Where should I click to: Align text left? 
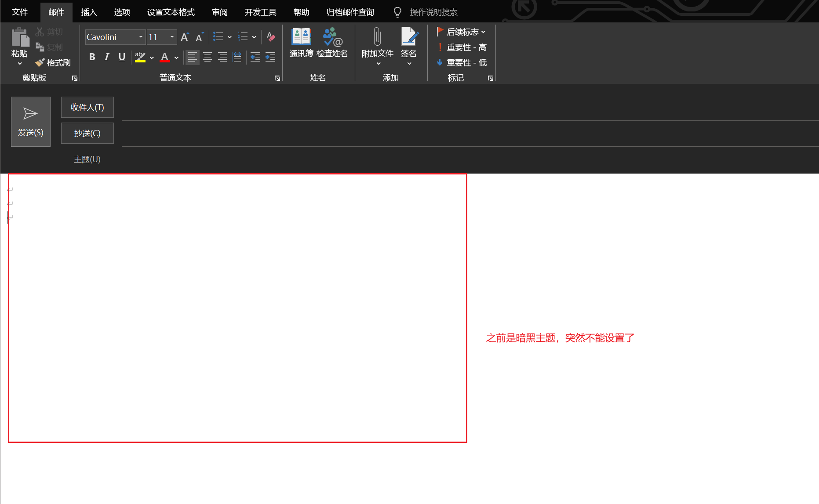[192, 57]
